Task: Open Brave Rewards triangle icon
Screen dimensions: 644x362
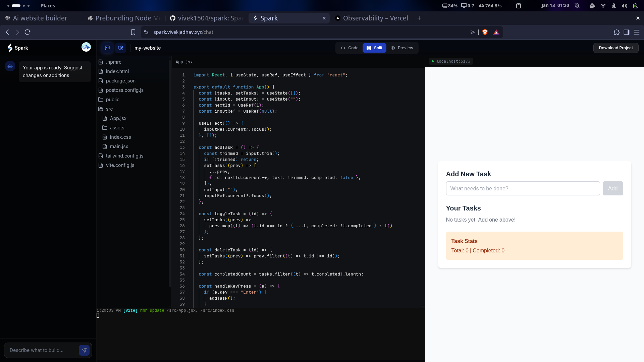Action: (496, 32)
